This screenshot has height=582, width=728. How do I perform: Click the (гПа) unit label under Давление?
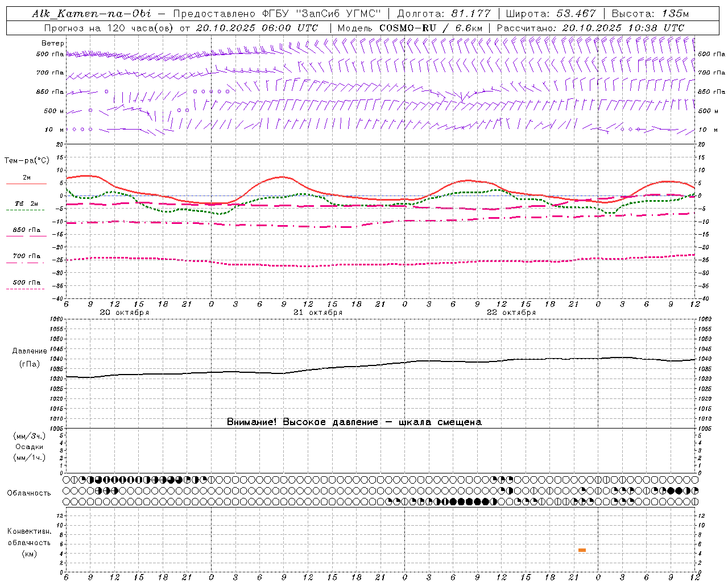(30, 364)
